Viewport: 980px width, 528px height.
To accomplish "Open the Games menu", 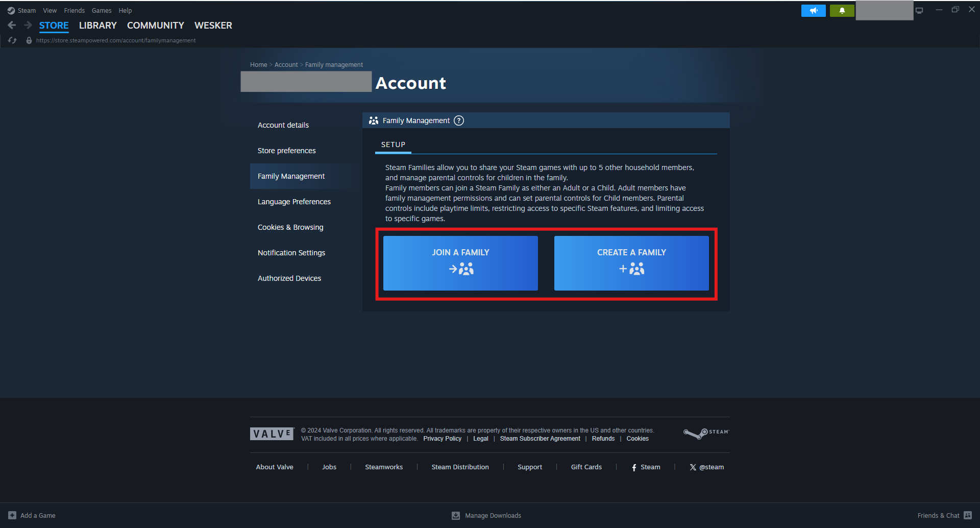I will click(x=102, y=10).
